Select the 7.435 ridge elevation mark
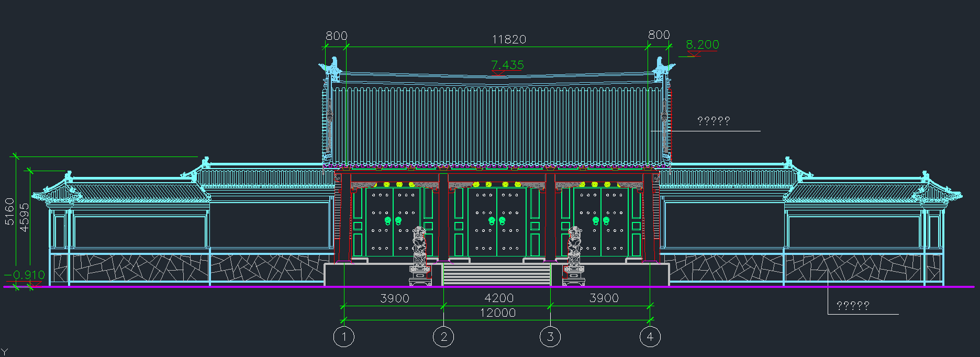Viewport: 980px width, 357px height. pos(507,65)
